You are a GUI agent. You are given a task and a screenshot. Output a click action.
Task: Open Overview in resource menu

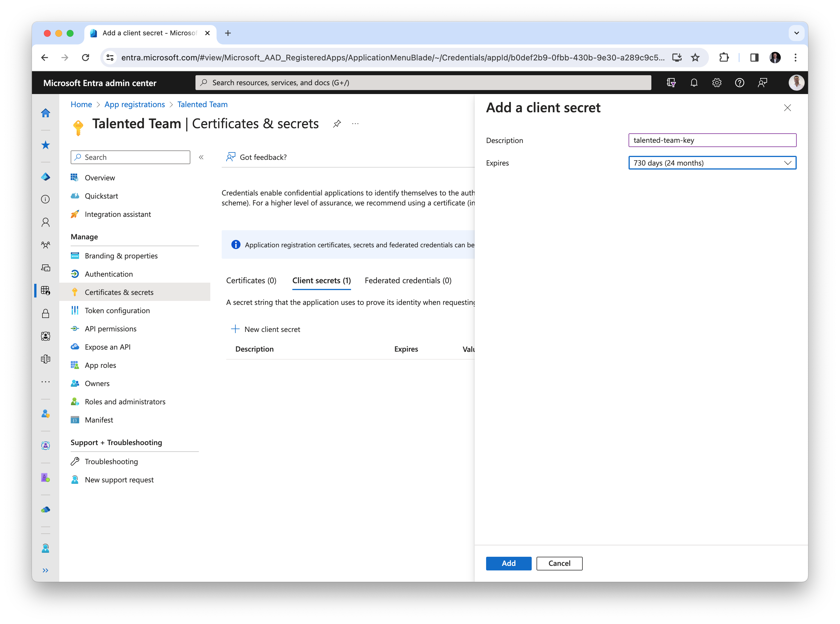coord(100,178)
